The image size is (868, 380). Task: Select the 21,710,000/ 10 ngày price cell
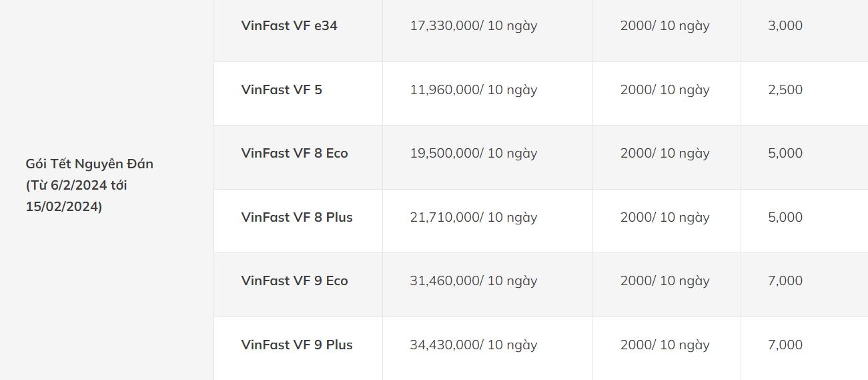tap(473, 217)
